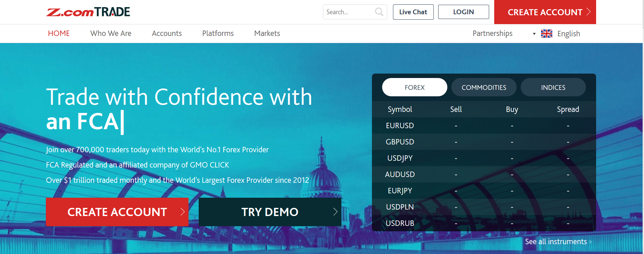Open the Accounts menu

coord(167,34)
